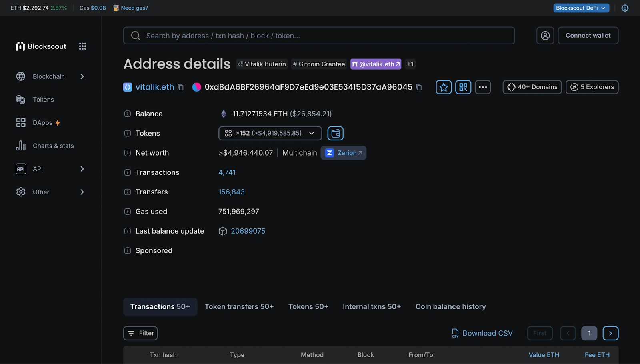This screenshot has width=640, height=364.
Task: Go to the previous page arrow
Action: [x=568, y=333]
